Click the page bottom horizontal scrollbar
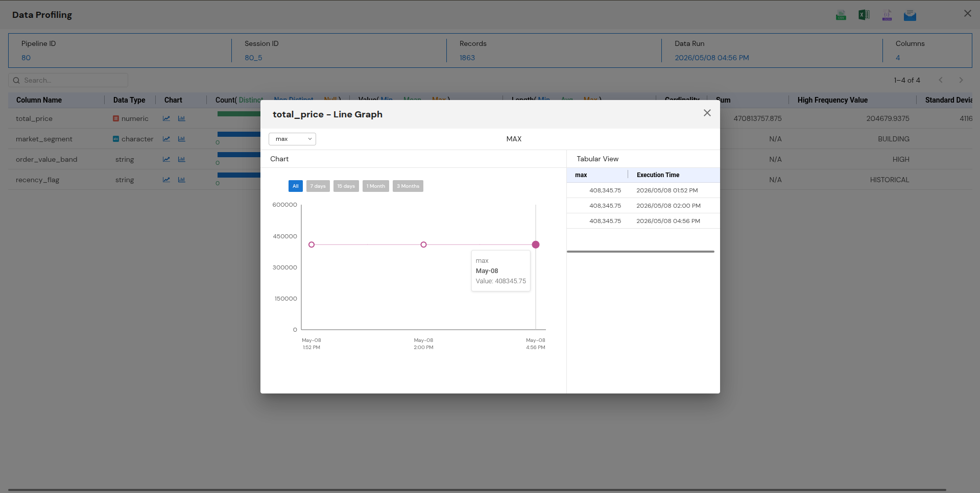The image size is (980, 493). tap(477, 490)
